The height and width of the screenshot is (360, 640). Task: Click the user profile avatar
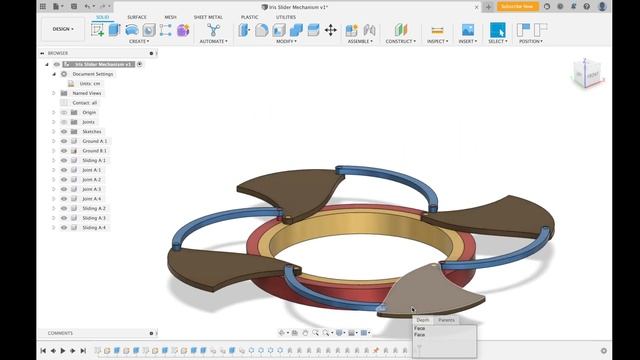click(x=602, y=7)
